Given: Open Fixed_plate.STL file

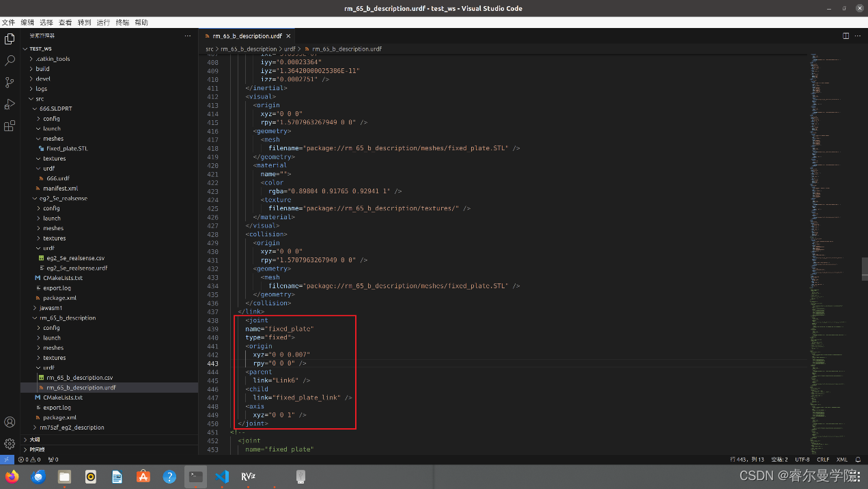Looking at the screenshot, I should (x=109, y=148).
